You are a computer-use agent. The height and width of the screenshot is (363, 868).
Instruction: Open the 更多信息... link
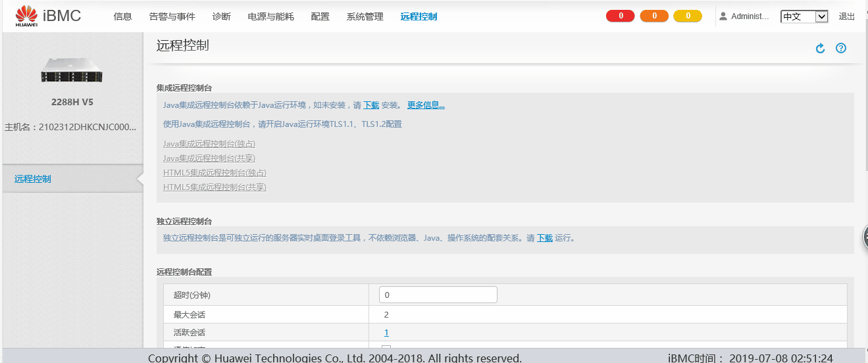[x=426, y=105]
